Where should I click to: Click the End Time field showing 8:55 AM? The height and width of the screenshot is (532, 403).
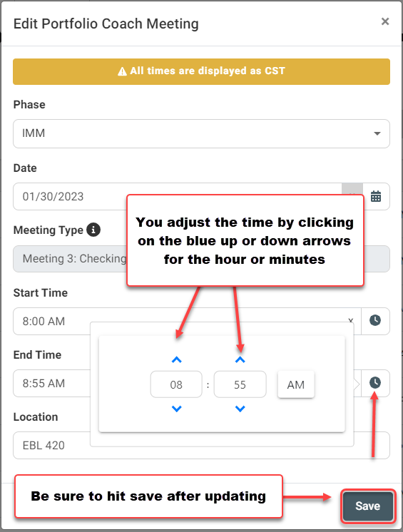pos(51,383)
